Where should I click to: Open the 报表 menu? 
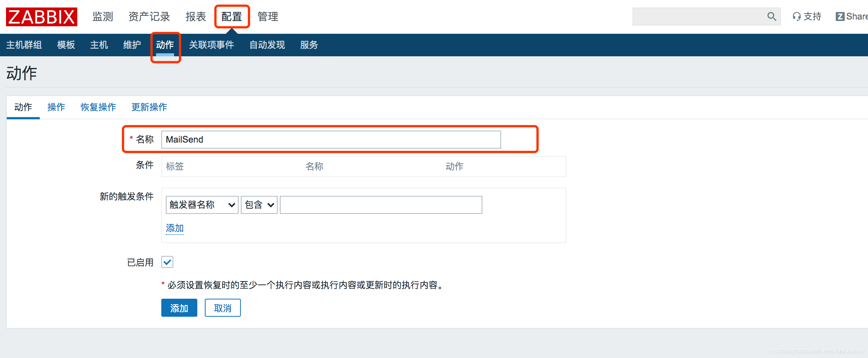point(196,17)
